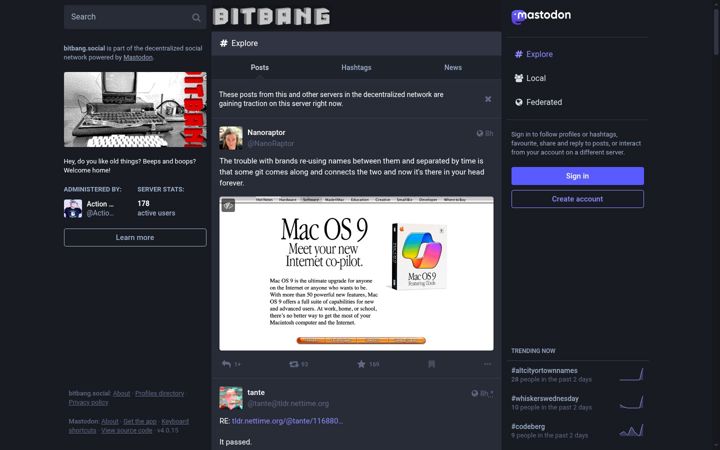Open tante's display name link
Viewport: 720px width, 450px height.
pyautogui.click(x=256, y=393)
